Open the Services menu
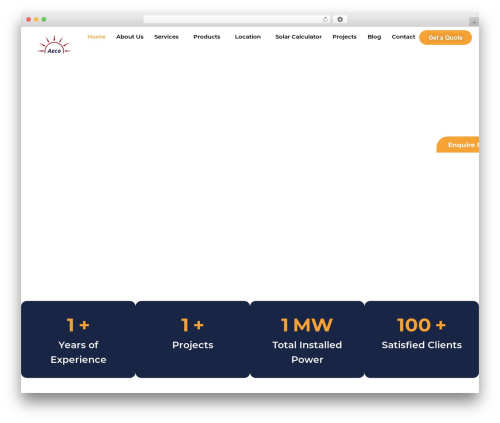The image size is (500, 423). (x=166, y=37)
